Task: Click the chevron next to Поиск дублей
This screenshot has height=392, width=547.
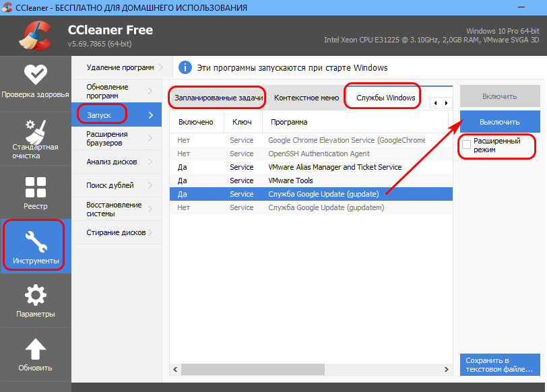Action: click(150, 185)
